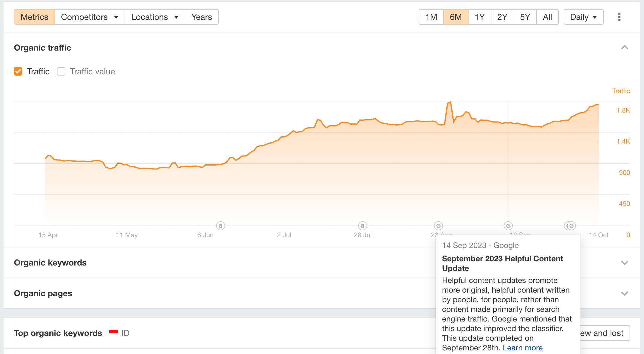Open the Competitors dropdown

(90, 17)
